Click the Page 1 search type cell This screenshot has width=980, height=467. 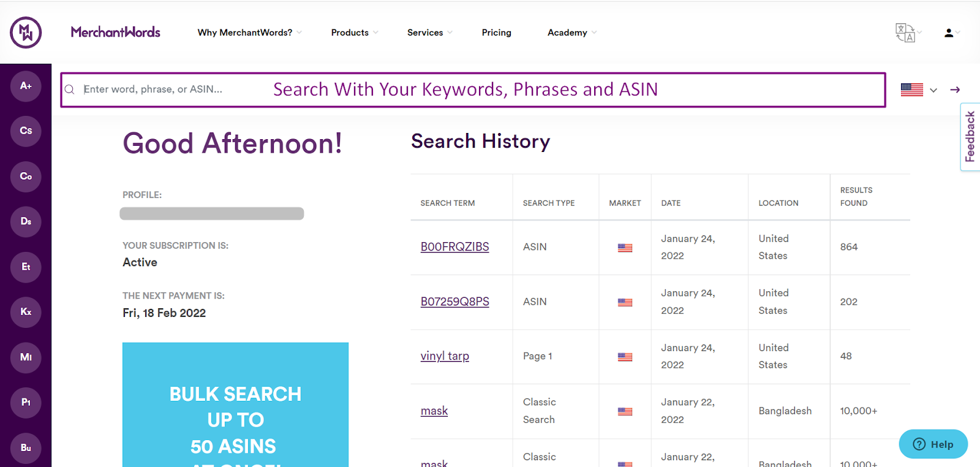(x=538, y=356)
